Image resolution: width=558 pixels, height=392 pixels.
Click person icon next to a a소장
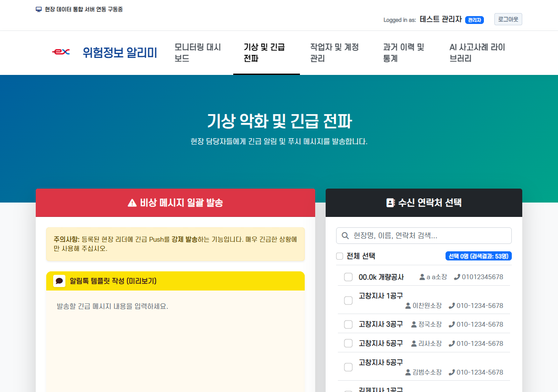(x=422, y=277)
